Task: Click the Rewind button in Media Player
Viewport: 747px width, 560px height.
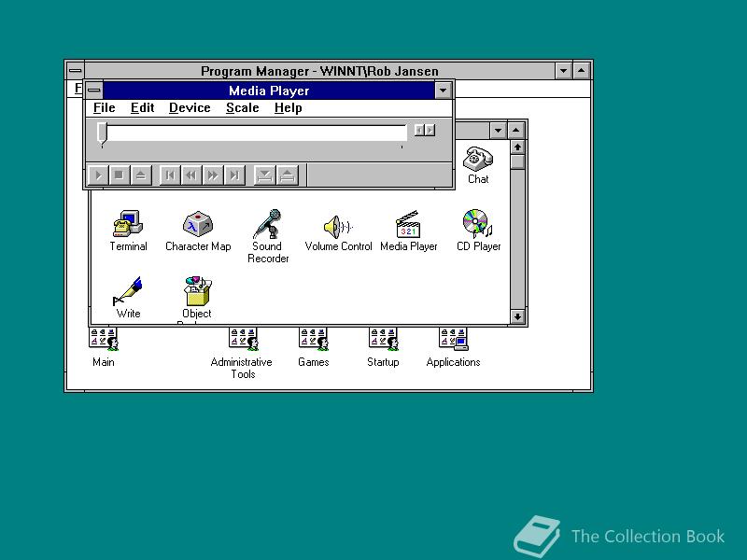Action: click(191, 175)
